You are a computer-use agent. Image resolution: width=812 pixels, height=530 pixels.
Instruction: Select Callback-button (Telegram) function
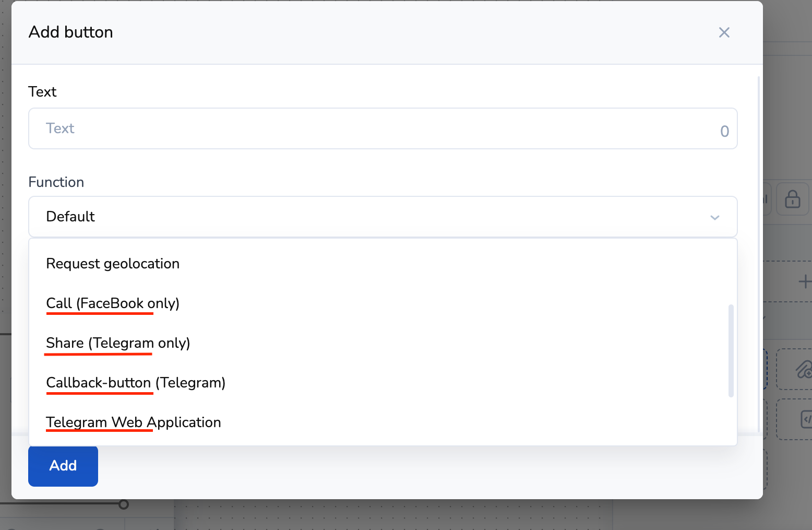[136, 383]
